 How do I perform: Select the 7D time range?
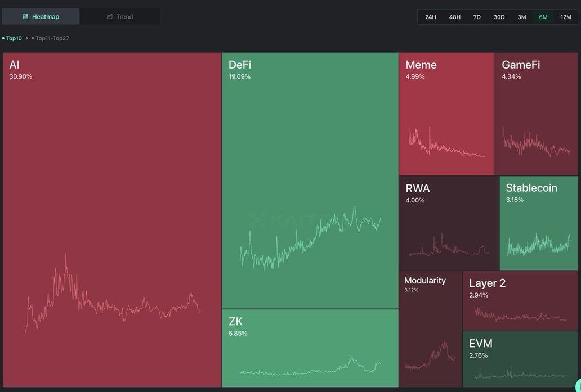[477, 17]
